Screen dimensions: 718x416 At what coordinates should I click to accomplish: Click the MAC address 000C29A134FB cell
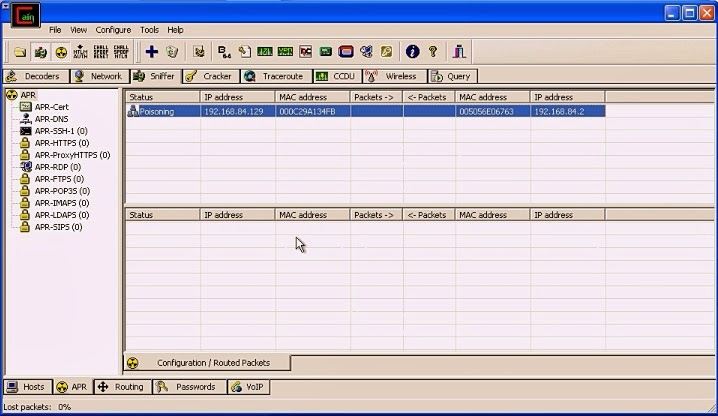[x=313, y=111]
